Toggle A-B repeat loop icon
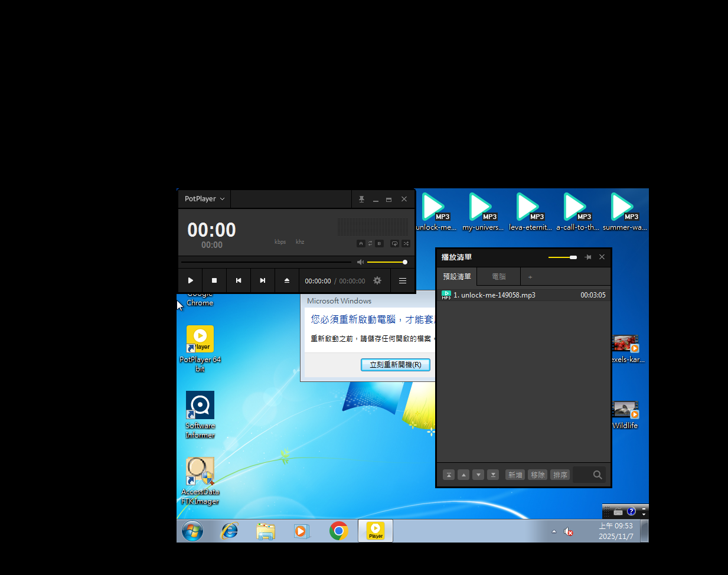The width and height of the screenshot is (728, 575). pyautogui.click(x=370, y=243)
